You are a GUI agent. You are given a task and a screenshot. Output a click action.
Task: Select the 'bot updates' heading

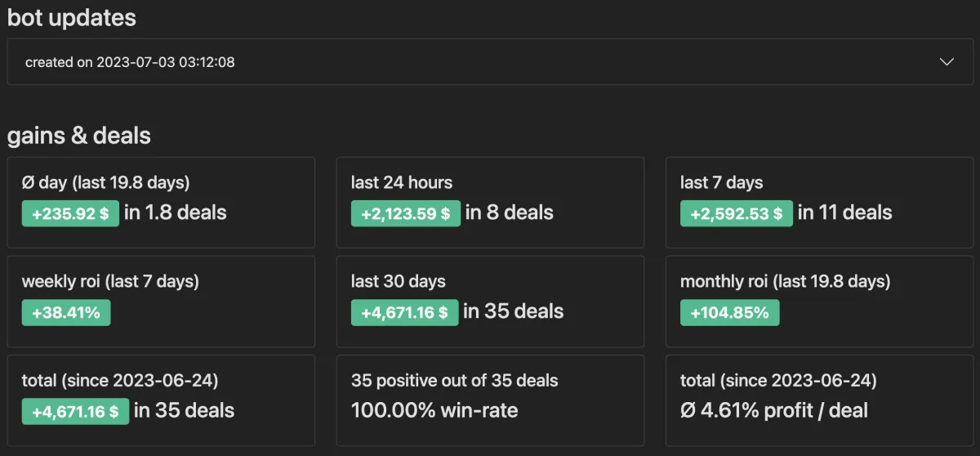point(72,17)
